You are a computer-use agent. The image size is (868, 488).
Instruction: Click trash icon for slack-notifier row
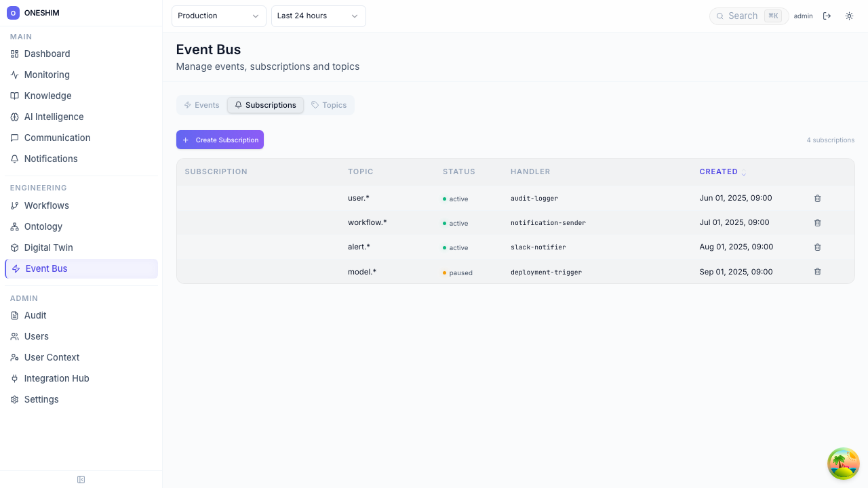point(817,247)
